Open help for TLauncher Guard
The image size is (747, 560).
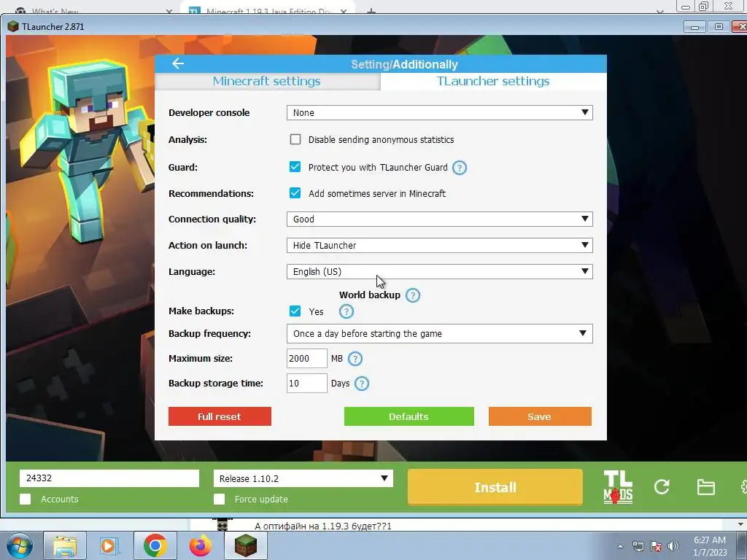[460, 168]
